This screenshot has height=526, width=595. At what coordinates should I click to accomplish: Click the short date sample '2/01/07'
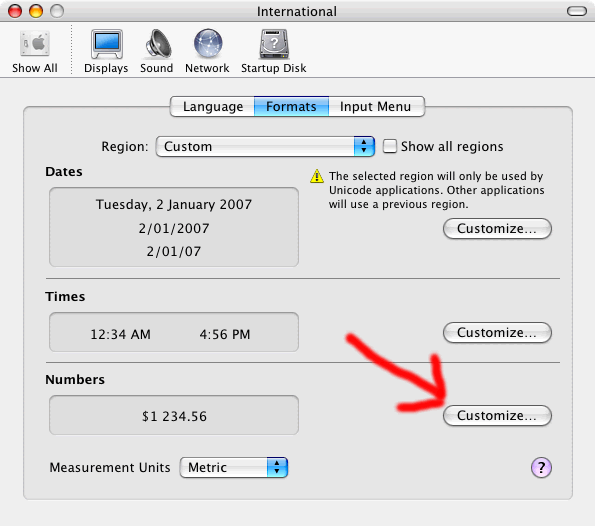[174, 252]
